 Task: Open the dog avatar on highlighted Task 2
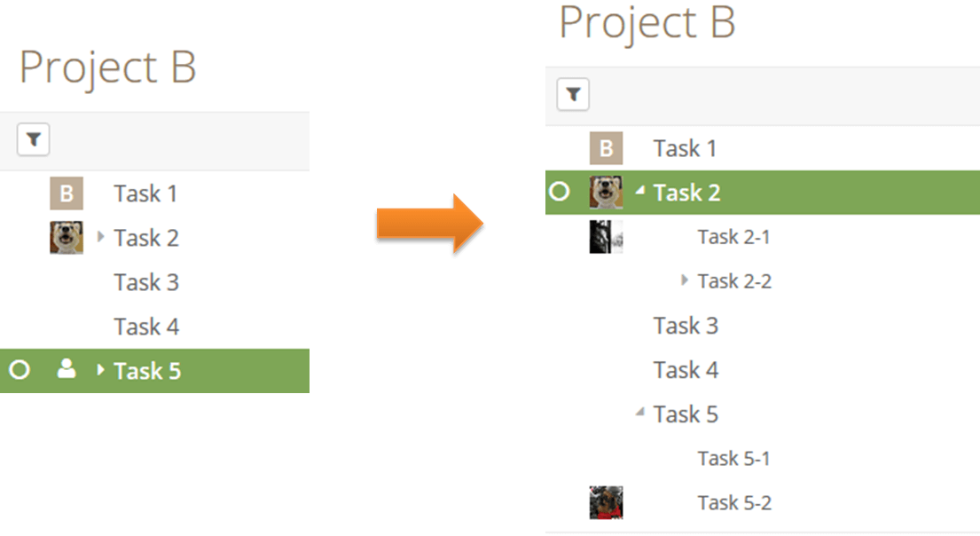(x=607, y=193)
